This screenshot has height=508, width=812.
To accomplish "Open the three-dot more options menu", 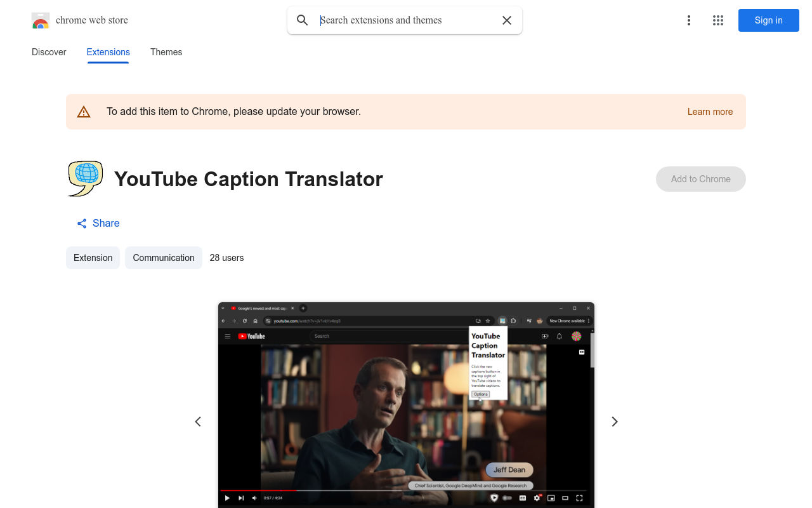I will (x=688, y=20).
